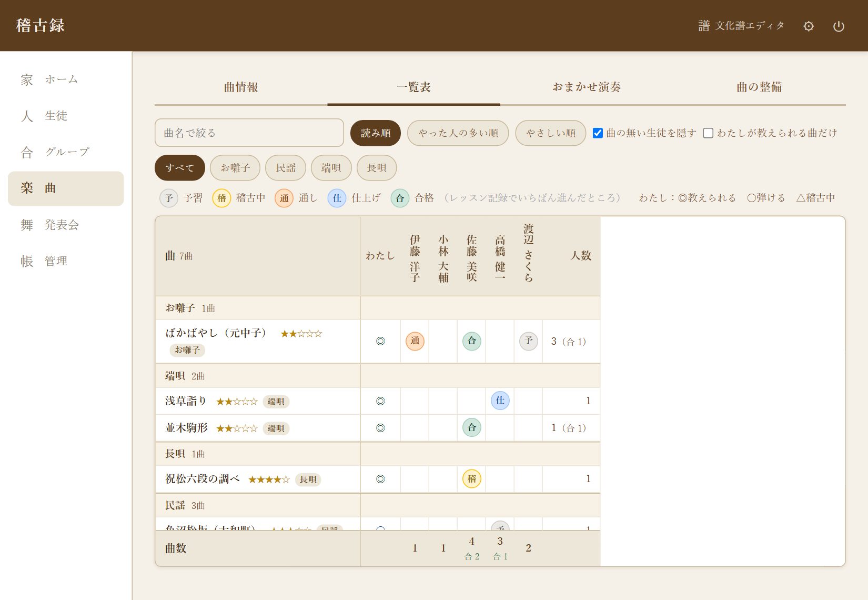Switch to 曲の整備 tab
This screenshot has width=868, height=600.
click(x=759, y=87)
